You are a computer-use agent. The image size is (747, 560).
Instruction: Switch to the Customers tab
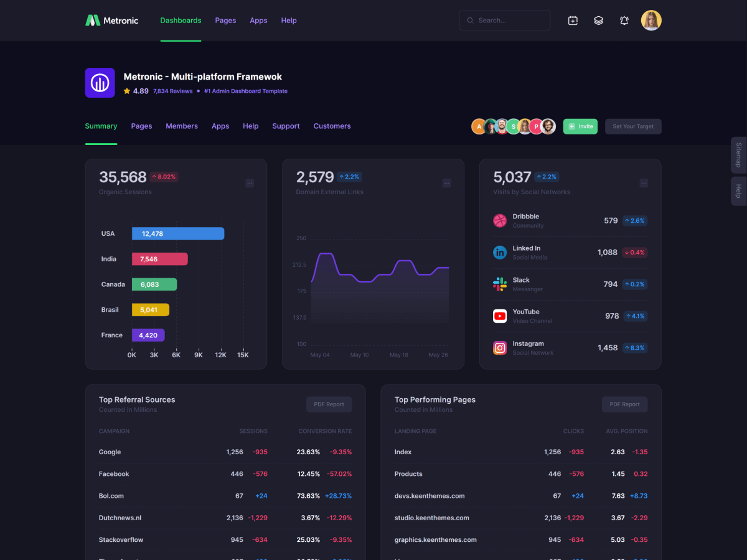(332, 126)
